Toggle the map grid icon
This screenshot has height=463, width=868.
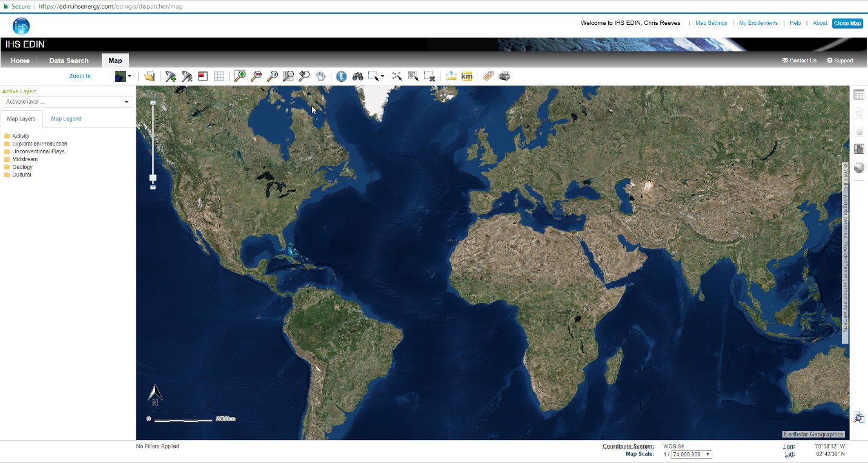[219, 76]
